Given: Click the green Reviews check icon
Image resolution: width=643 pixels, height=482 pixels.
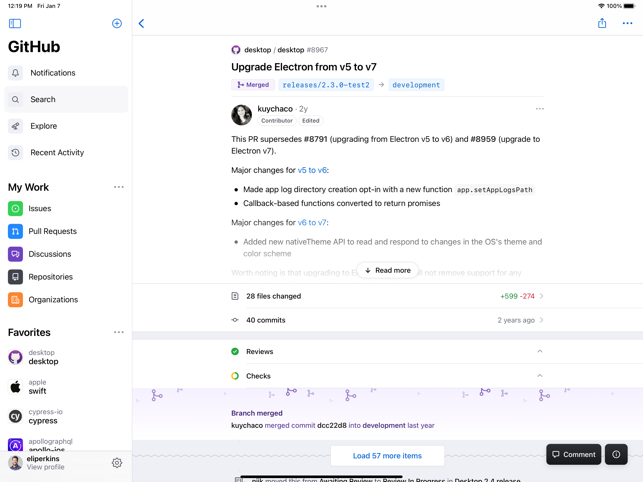Looking at the screenshot, I should pos(235,352).
